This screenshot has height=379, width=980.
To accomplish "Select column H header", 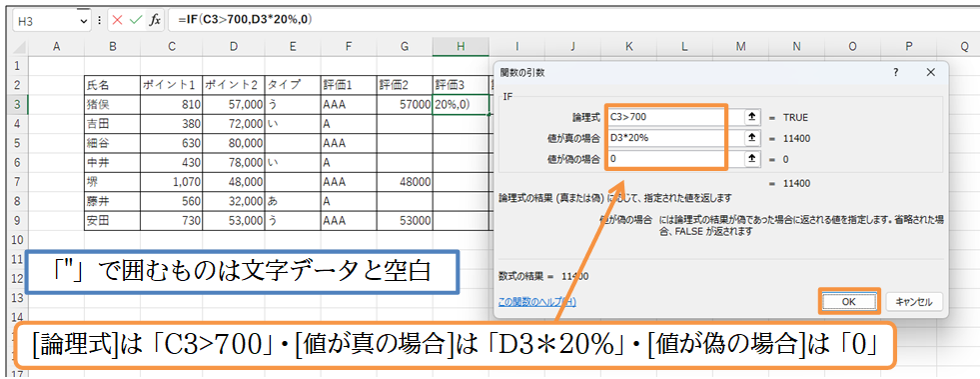I will (x=461, y=47).
